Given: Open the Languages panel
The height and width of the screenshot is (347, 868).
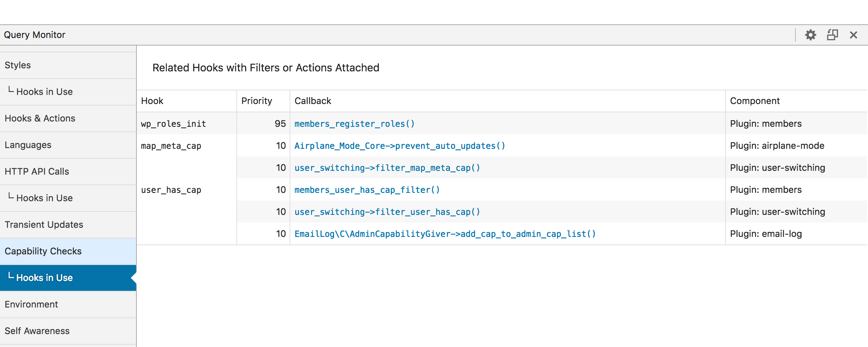Looking at the screenshot, I should pyautogui.click(x=68, y=145).
